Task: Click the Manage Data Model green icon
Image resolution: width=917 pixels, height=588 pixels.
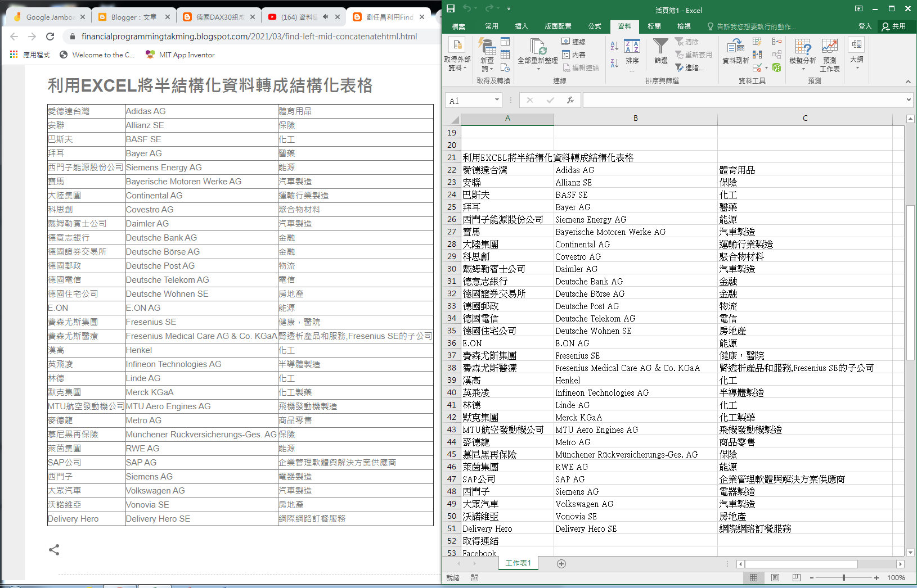Action: (777, 67)
